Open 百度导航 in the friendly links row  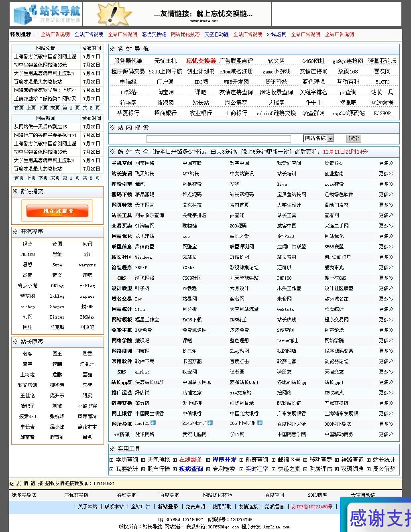pyautogui.click(x=170, y=495)
